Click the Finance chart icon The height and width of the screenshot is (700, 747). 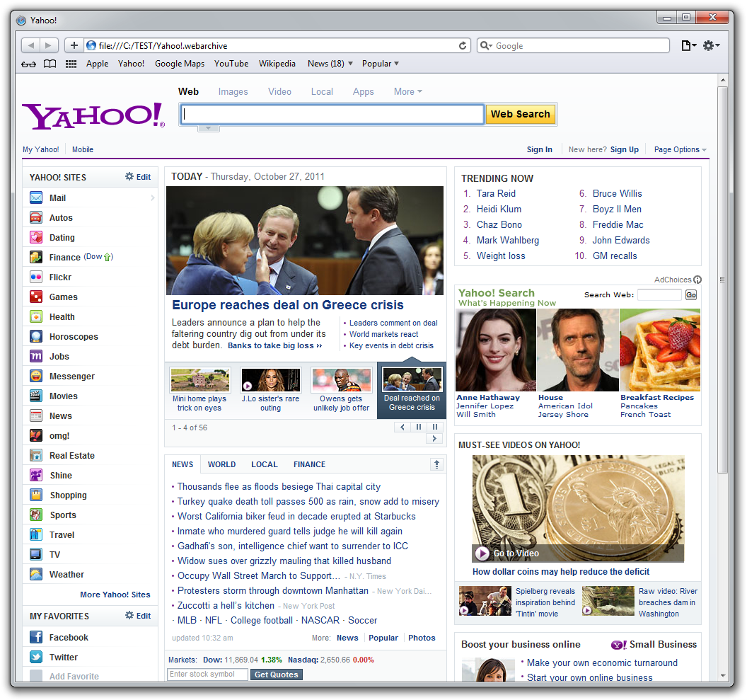(36, 257)
